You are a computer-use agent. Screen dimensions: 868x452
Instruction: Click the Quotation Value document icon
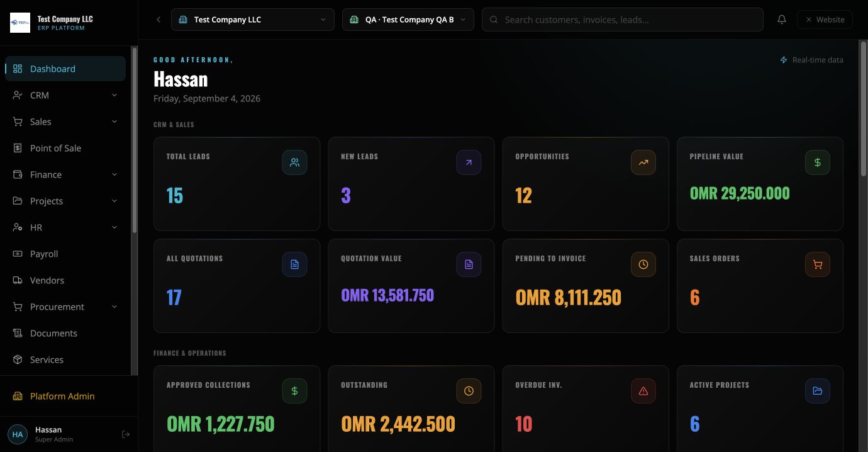point(469,264)
